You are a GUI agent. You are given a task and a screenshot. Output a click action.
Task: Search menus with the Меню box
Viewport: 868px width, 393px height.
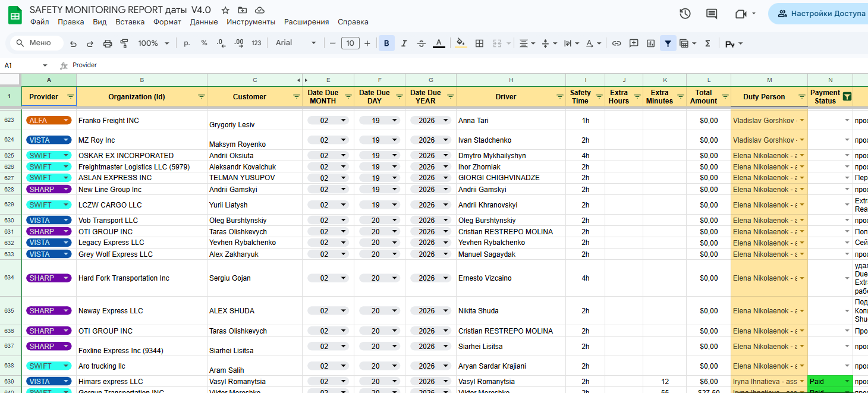tap(37, 43)
